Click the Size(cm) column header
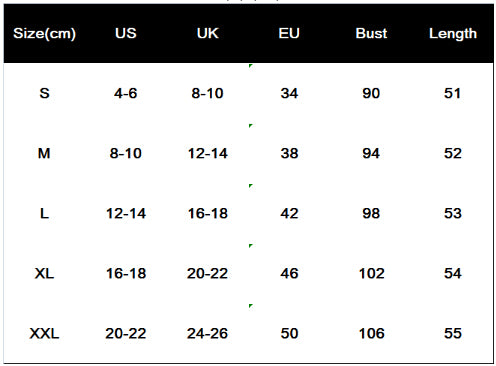 [44, 34]
